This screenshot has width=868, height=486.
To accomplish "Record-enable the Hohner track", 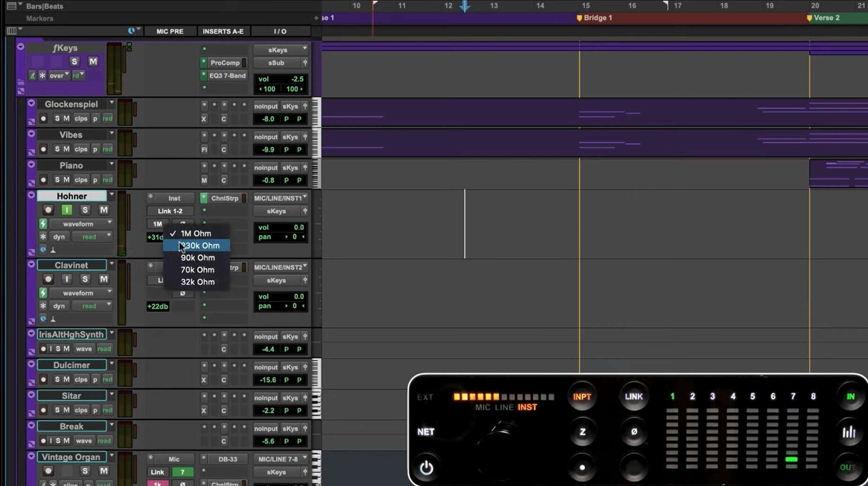I will [48, 210].
